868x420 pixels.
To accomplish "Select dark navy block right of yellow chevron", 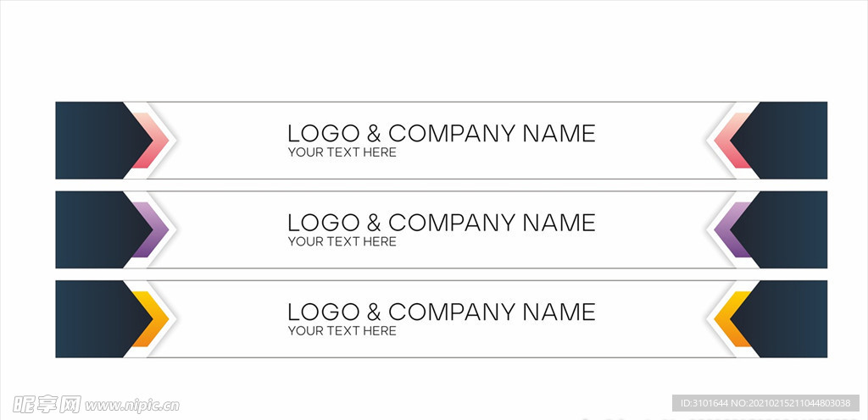I will pos(793,318).
